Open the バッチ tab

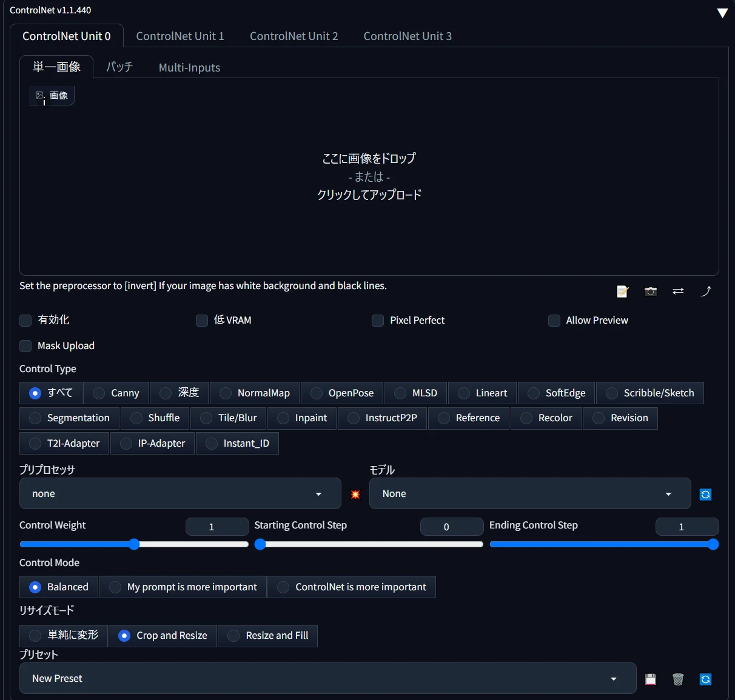point(119,67)
